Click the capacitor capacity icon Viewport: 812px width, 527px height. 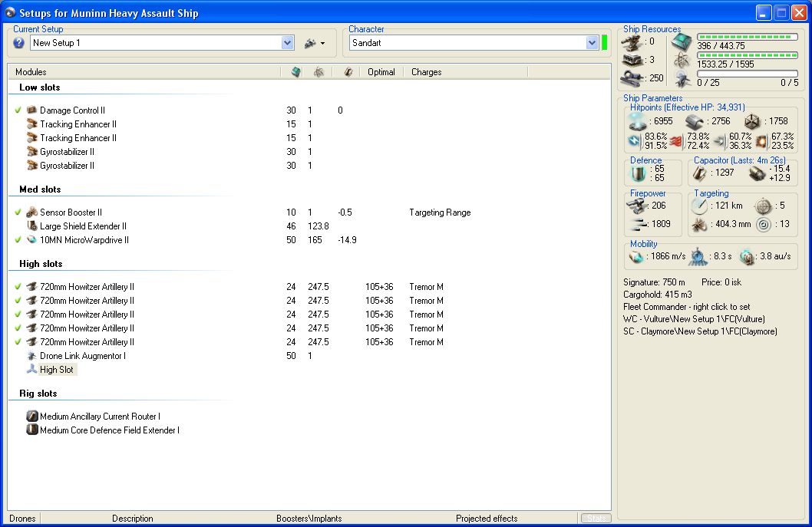click(700, 173)
